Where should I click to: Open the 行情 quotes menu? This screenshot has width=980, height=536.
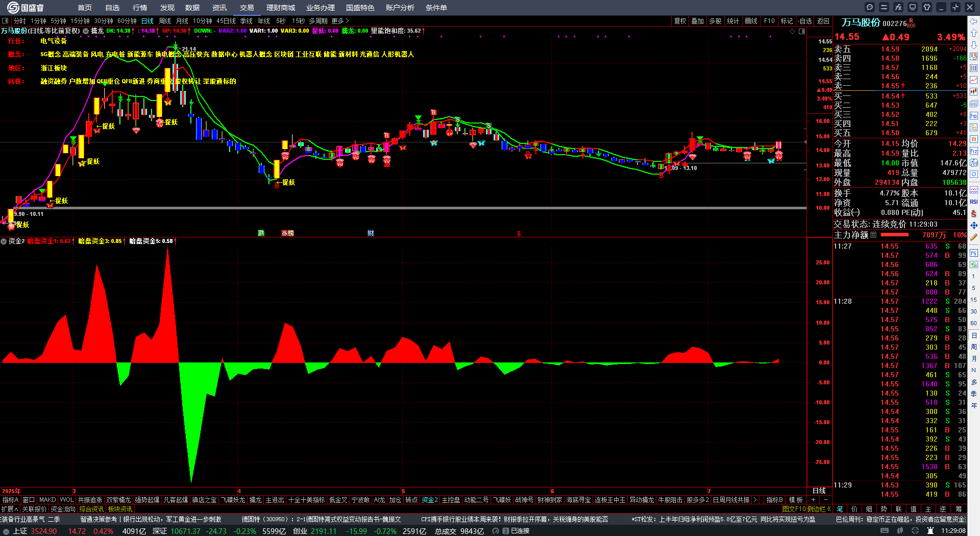(140, 8)
